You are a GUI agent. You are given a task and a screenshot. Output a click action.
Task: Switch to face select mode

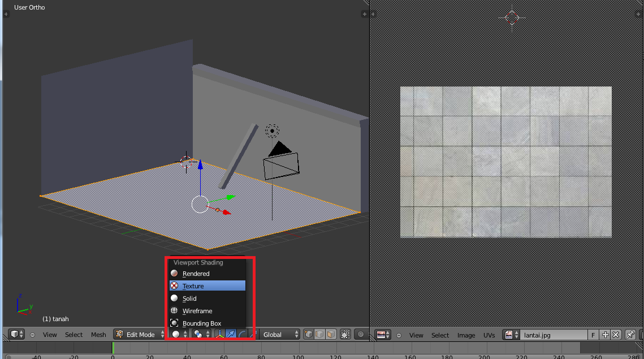pos(331,334)
